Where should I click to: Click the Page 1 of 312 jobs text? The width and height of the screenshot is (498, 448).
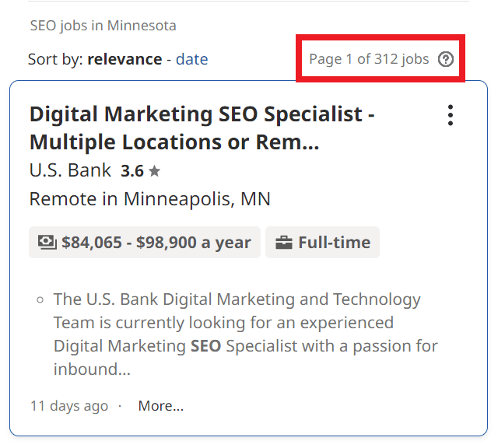(x=369, y=59)
